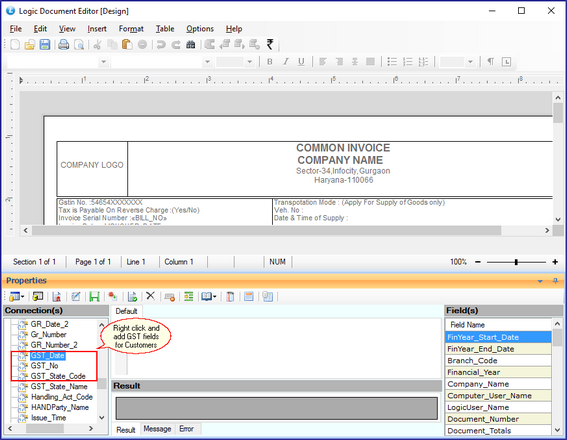Click the Find binoculars icon
567x440 pixels.
[x=191, y=44]
